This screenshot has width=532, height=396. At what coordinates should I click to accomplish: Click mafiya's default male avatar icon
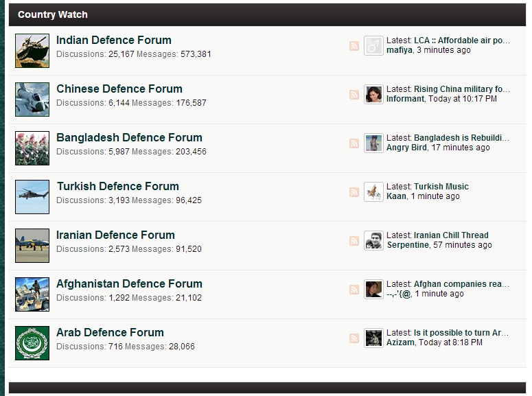[373, 45]
